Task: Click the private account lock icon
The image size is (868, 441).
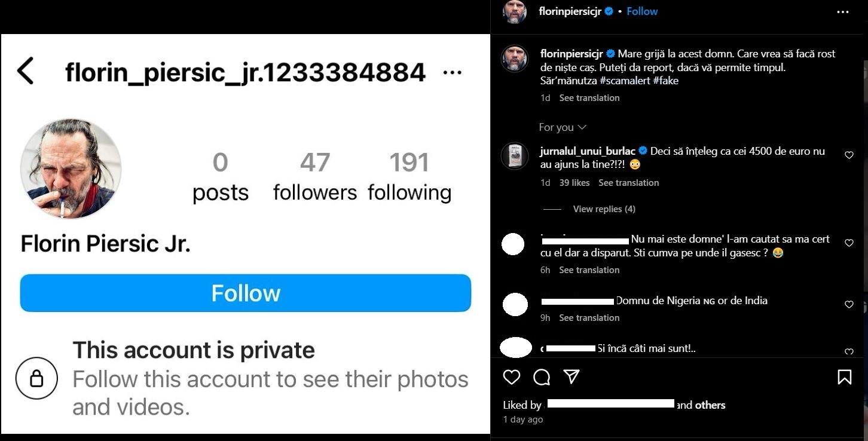Action: [x=36, y=378]
